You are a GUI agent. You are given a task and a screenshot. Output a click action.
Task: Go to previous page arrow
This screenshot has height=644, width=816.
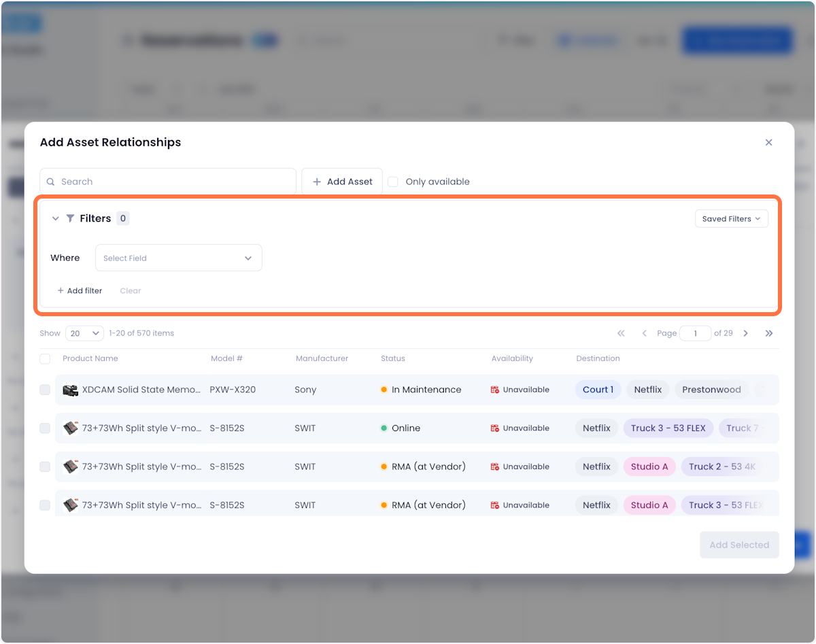tap(644, 333)
